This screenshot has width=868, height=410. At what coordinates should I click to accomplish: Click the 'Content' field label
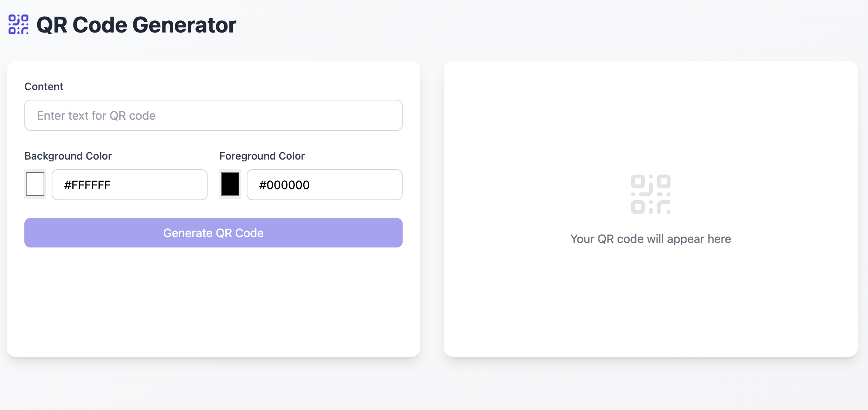click(44, 86)
